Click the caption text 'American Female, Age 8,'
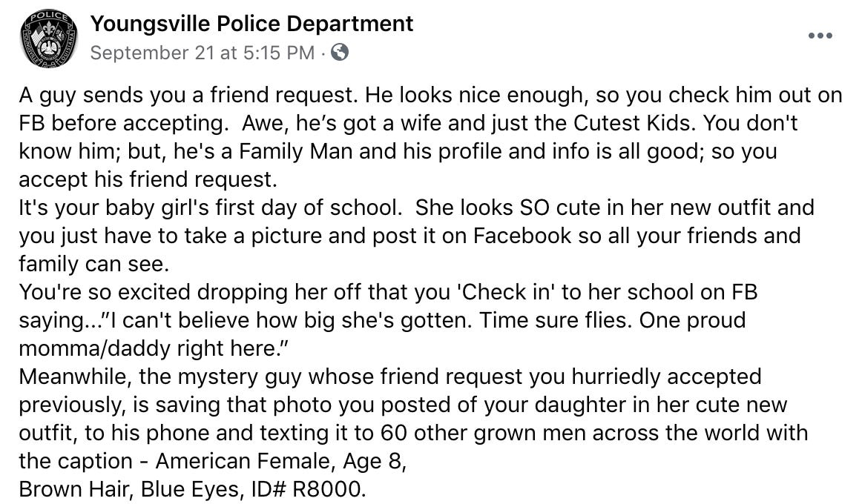This screenshot has height=504, width=862. (281, 461)
